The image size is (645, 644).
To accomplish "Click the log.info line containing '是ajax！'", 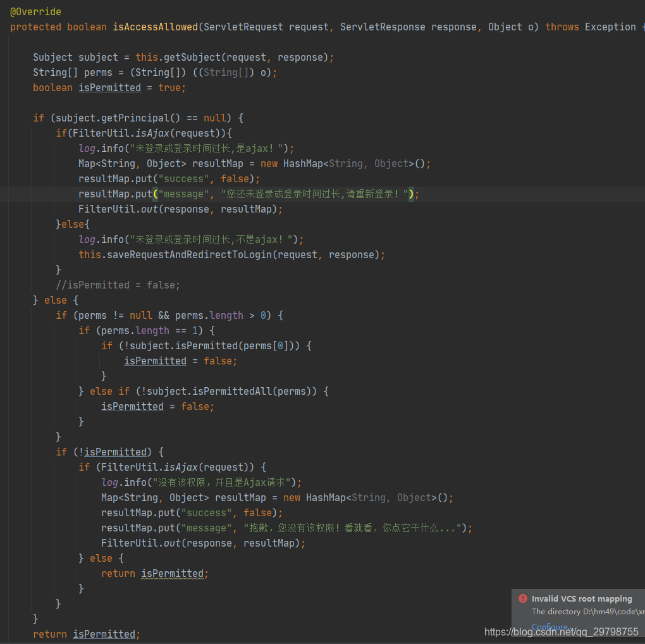I will point(187,149).
